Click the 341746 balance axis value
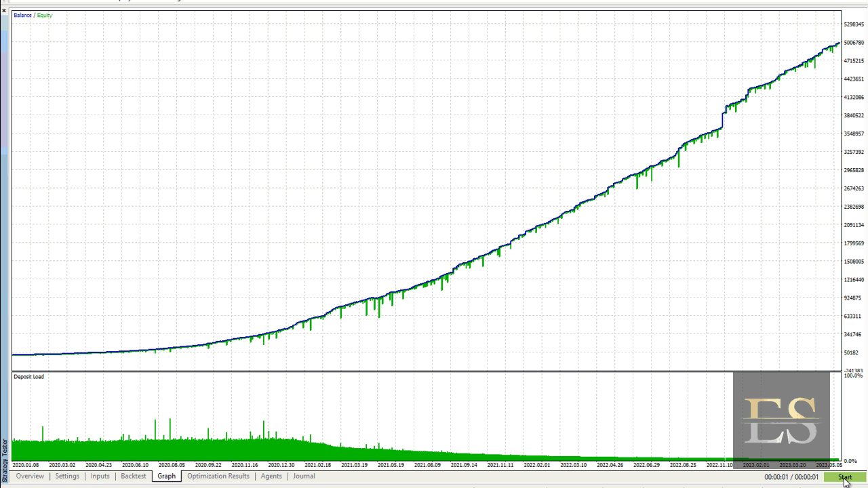 (852, 335)
